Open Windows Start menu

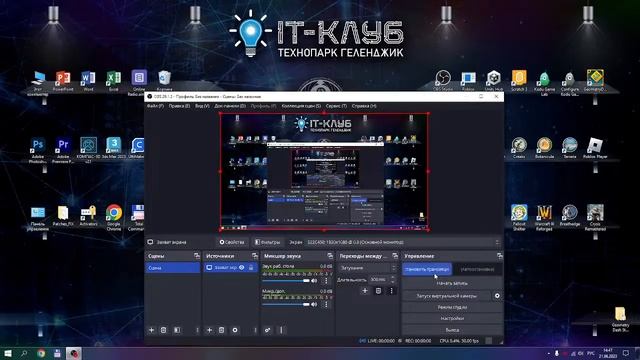pyautogui.click(x=8, y=353)
